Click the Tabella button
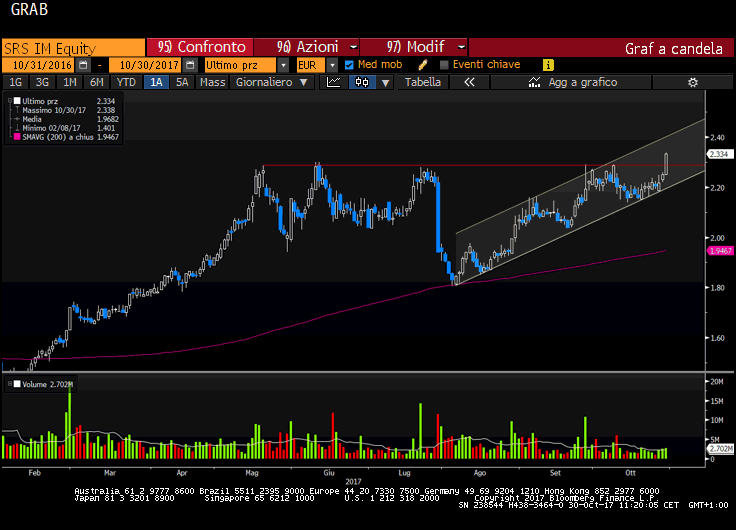The height and width of the screenshot is (530, 736). pyautogui.click(x=422, y=83)
